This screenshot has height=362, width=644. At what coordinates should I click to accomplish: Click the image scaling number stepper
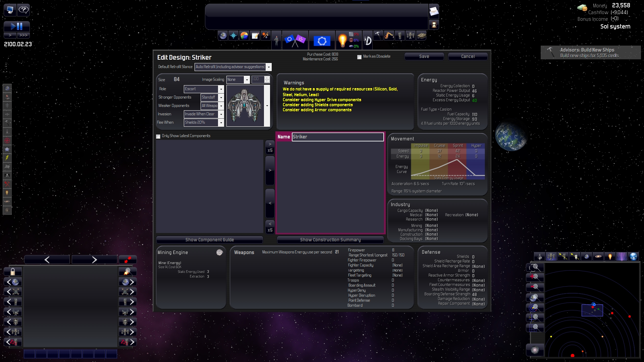tap(267, 79)
